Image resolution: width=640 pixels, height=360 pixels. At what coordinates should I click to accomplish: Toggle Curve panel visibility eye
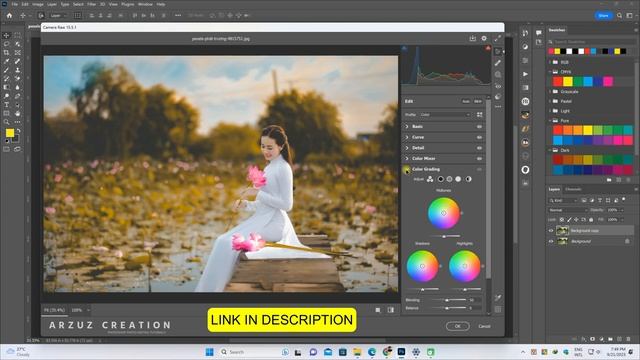pos(480,137)
